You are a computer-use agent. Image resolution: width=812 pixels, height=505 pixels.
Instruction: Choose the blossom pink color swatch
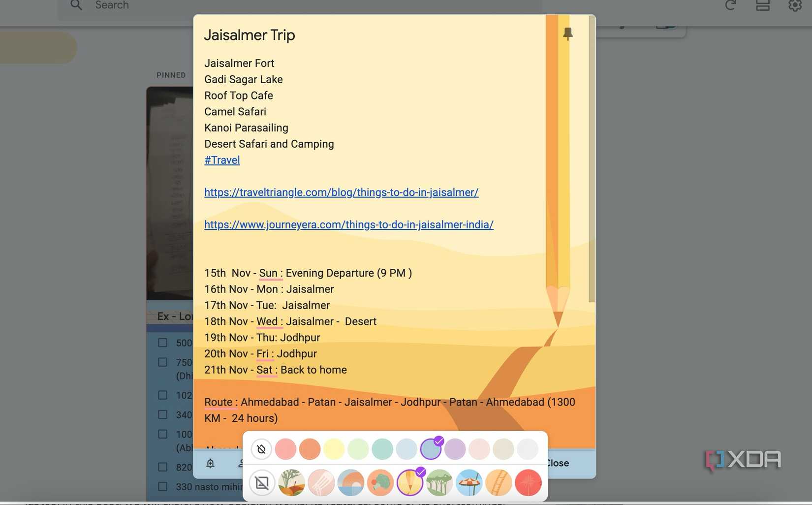pyautogui.click(x=479, y=449)
